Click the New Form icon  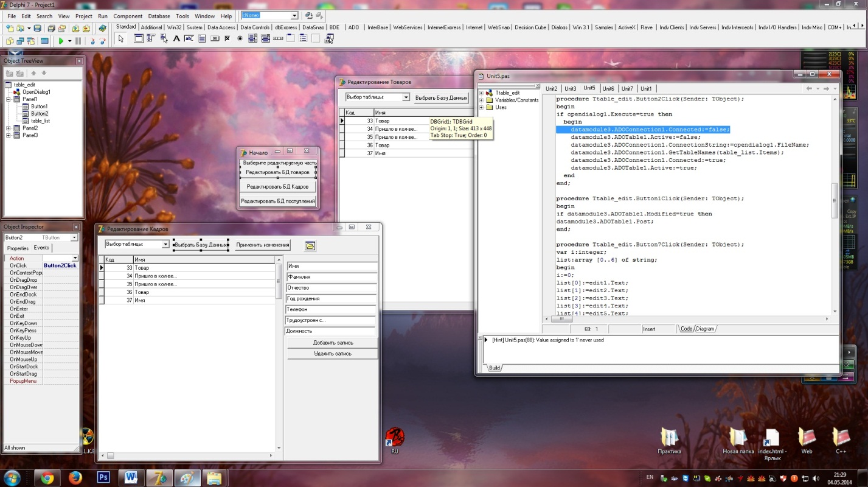[44, 41]
